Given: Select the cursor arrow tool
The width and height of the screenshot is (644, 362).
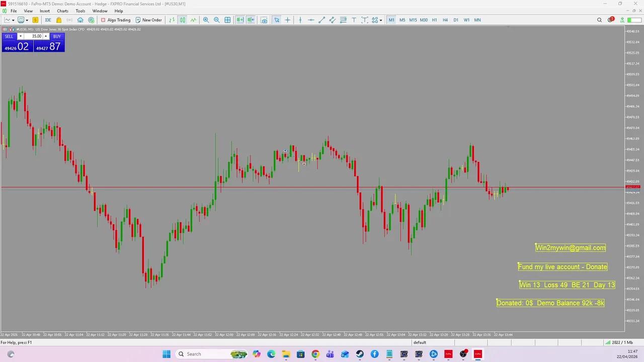Looking at the screenshot, I should coord(277,20).
